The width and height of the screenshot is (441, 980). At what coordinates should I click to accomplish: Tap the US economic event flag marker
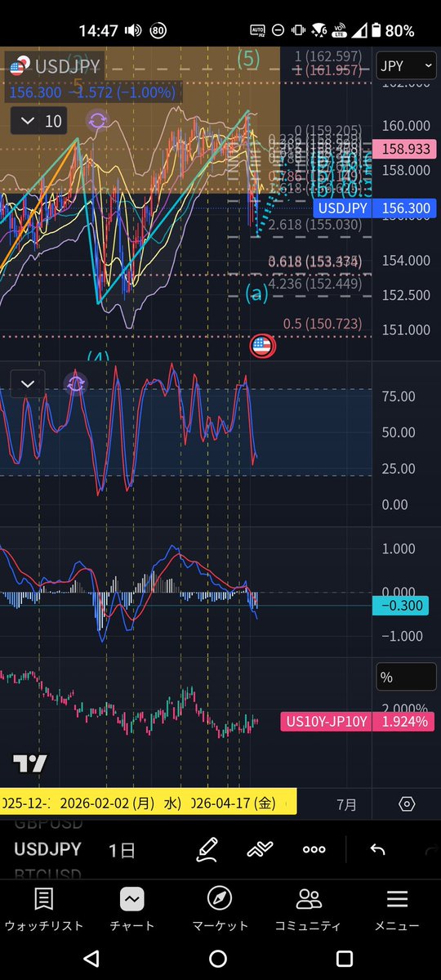(x=262, y=345)
